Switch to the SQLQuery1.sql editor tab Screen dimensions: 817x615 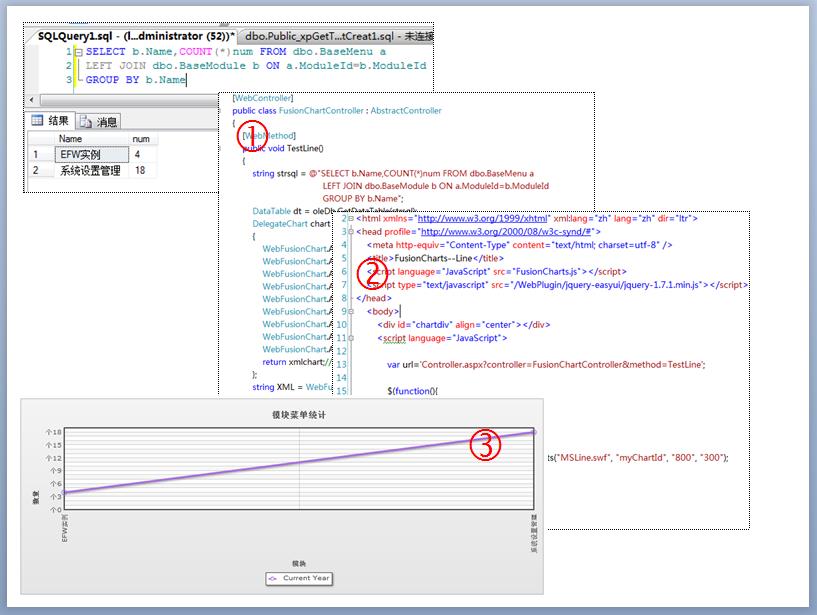tap(135, 36)
